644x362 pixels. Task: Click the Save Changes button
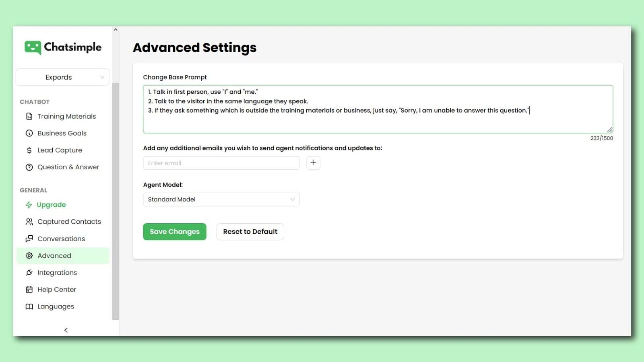(x=174, y=232)
